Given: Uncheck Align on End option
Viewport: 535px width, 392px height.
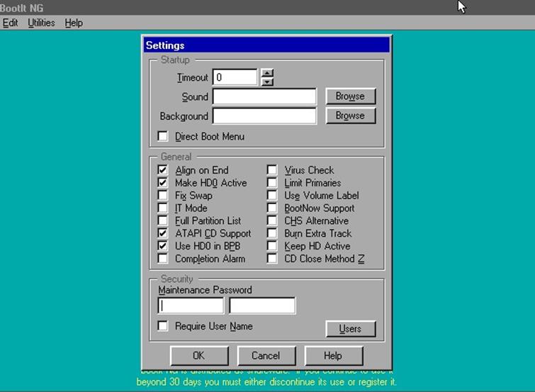Looking at the screenshot, I should [163, 169].
